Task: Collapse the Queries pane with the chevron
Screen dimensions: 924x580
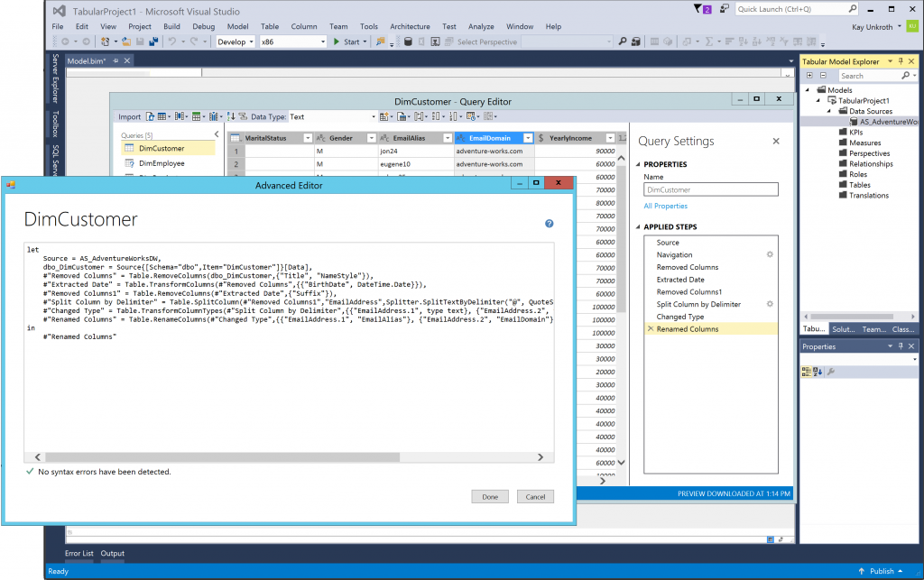Action: [217, 134]
